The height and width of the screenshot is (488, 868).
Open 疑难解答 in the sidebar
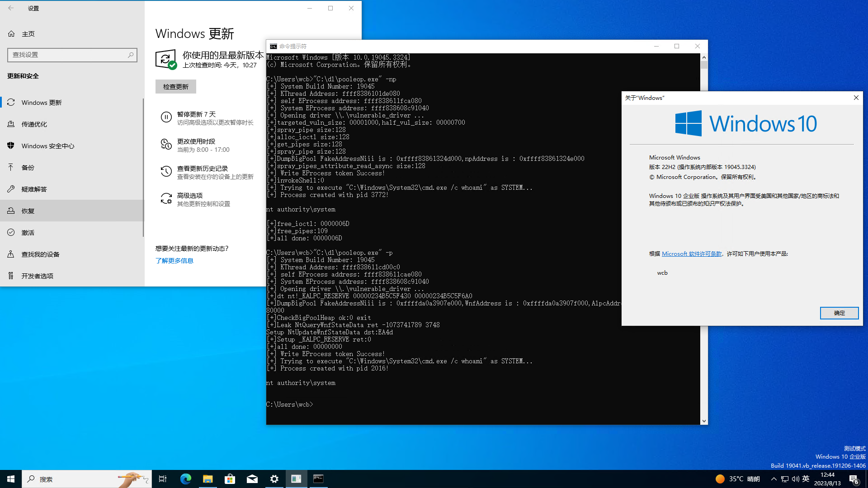coord(72,189)
